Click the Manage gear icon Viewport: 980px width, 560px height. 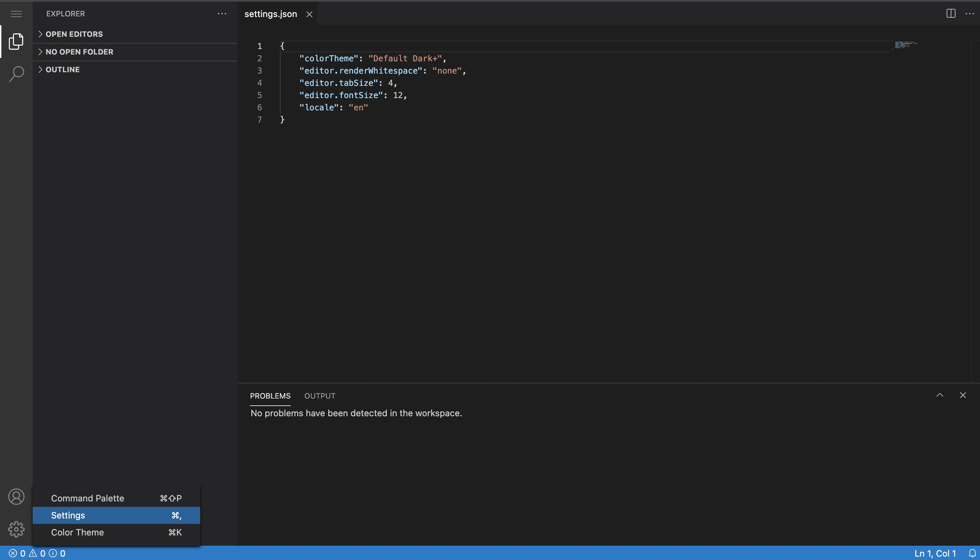point(16,529)
